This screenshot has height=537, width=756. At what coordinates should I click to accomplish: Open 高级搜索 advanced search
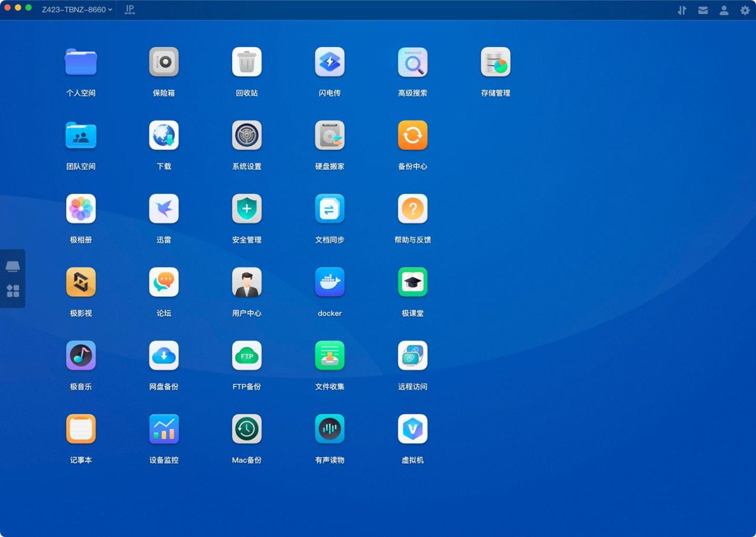[413, 62]
